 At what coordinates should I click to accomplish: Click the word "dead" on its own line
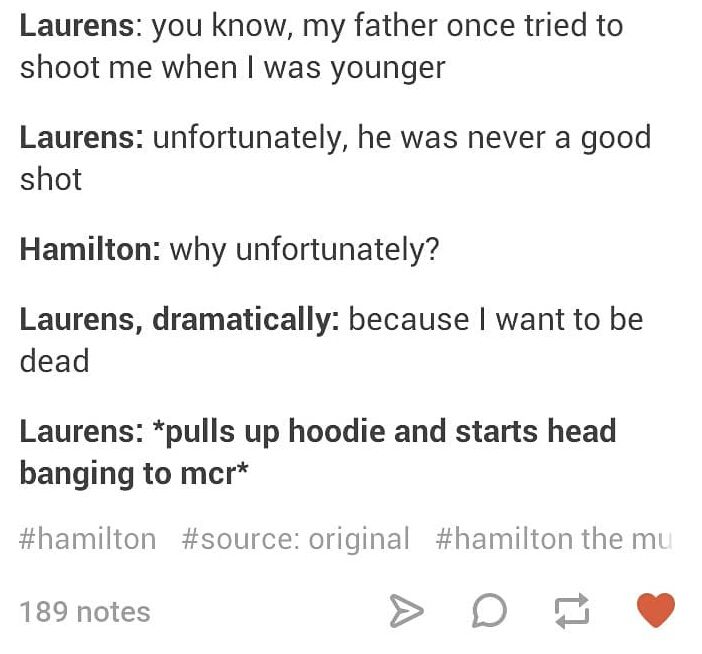pos(54,361)
